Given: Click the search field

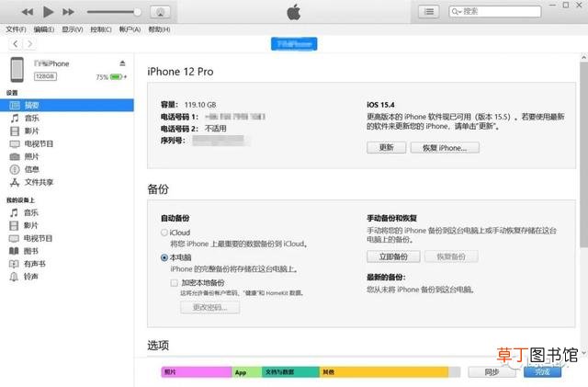Looking at the screenshot, I should click(495, 12).
